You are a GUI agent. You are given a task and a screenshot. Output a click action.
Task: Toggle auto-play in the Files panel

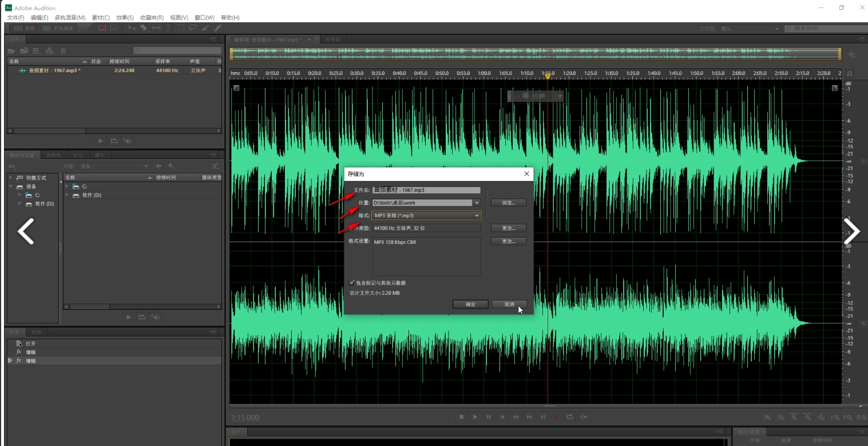pos(128,140)
